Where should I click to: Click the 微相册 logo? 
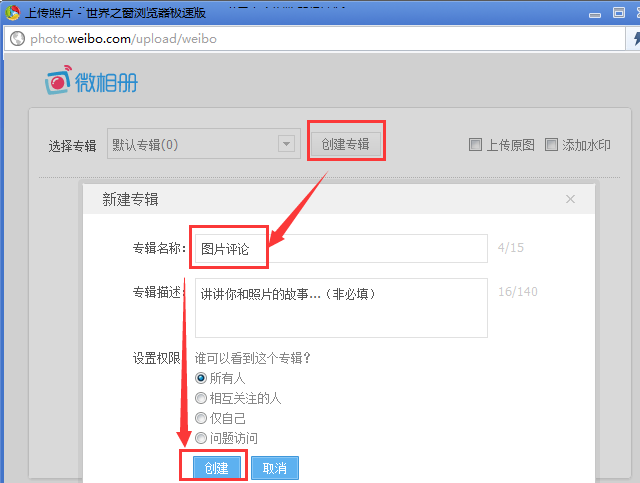pos(91,80)
